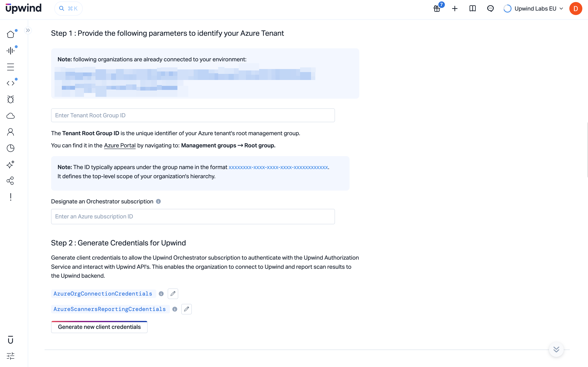This screenshot has height=367, width=588.
Task: Click the xxxxxxxx-xxxx ID format text
Action: click(278, 167)
